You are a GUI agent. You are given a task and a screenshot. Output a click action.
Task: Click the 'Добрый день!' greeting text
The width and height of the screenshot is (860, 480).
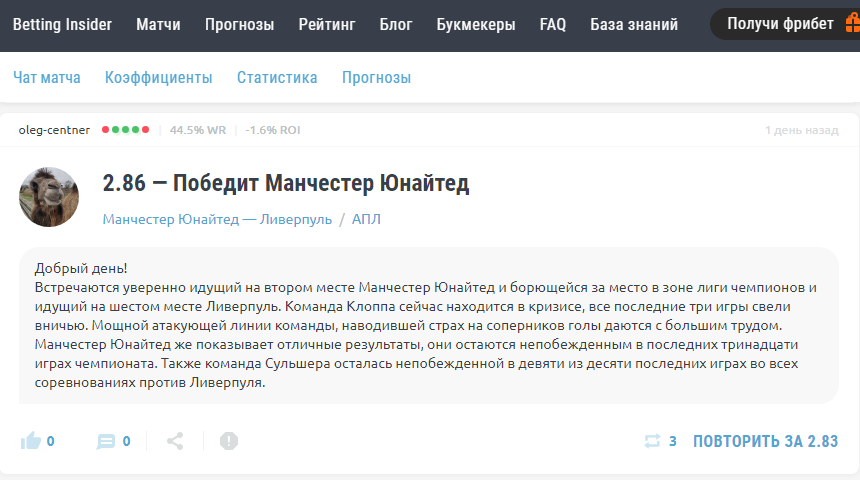pyautogui.click(x=81, y=268)
